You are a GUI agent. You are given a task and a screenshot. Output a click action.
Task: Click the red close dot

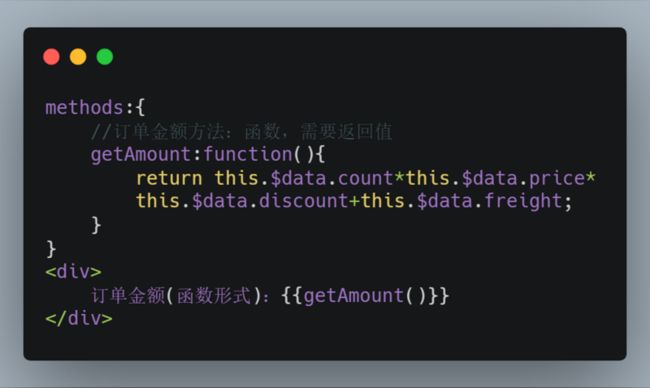[51, 57]
